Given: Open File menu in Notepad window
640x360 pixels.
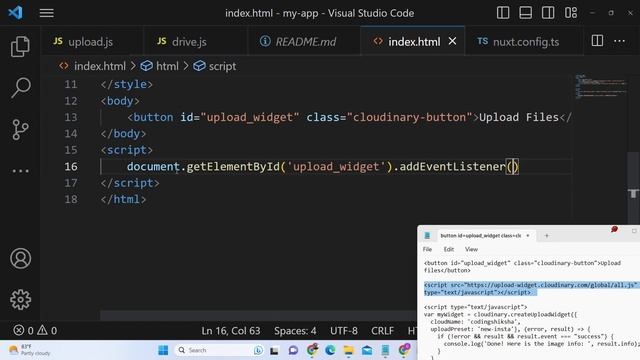Looking at the screenshot, I should coord(427,249).
